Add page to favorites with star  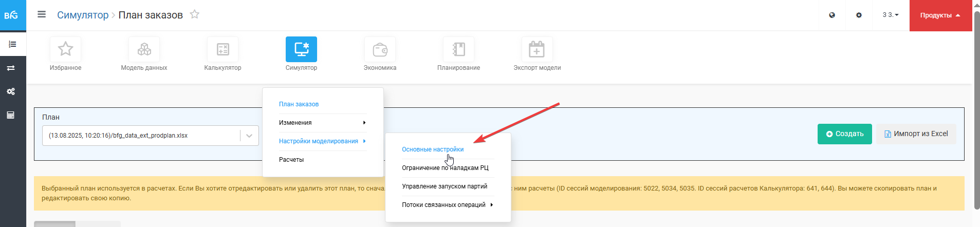click(194, 14)
